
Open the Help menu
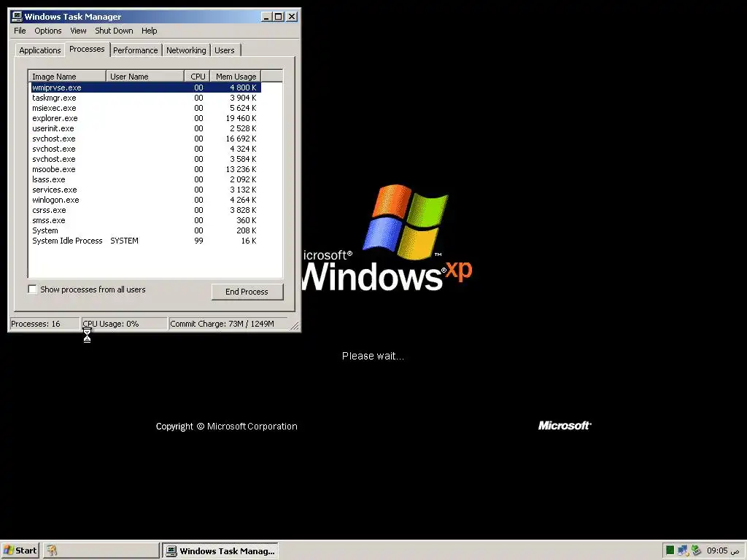[149, 31]
